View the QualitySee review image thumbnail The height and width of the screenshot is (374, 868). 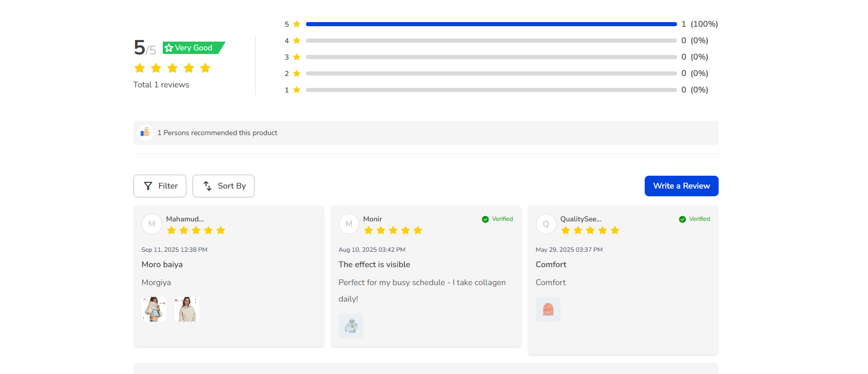548,309
